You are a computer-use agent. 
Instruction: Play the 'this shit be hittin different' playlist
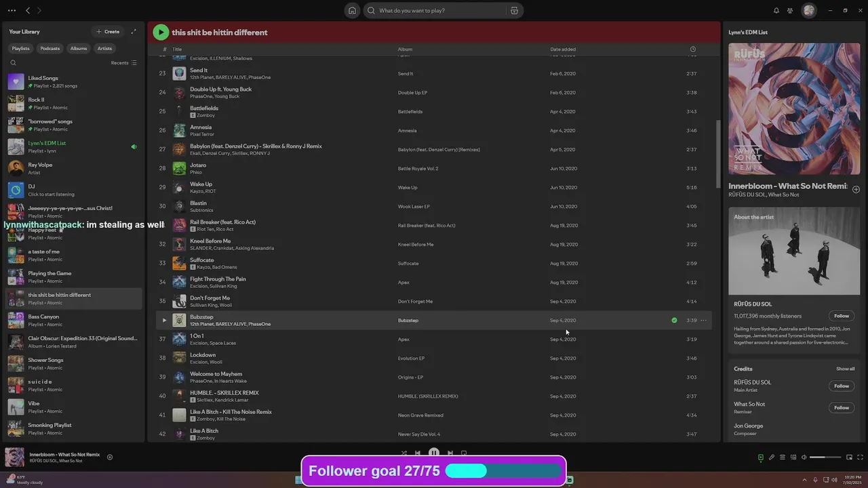point(161,32)
